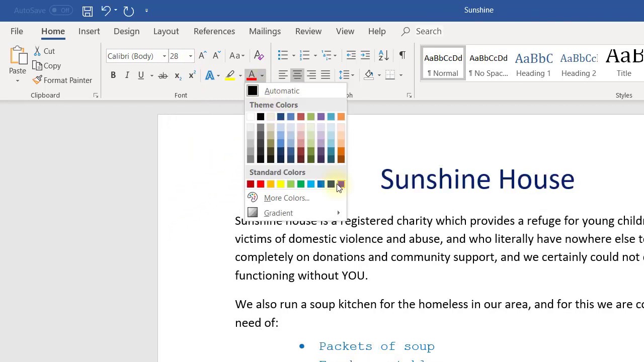Image resolution: width=644 pixels, height=362 pixels.
Task: Click the Borders icon
Action: coord(390,75)
